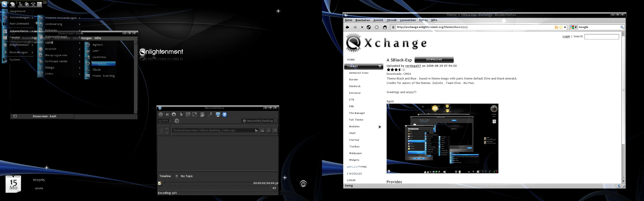Choose the freehand region tool in RecordItNow

[x=188, y=115]
